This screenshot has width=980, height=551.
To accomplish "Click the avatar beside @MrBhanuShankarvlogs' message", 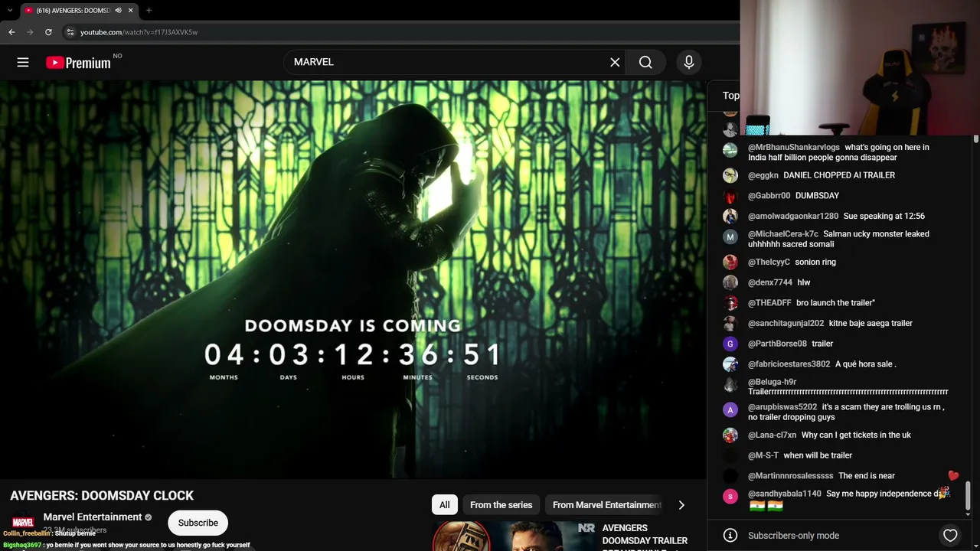I will [x=730, y=150].
